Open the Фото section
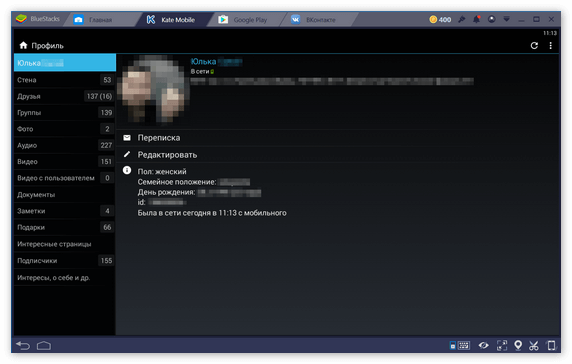Image resolution: width=572 pixels, height=364 pixels. (65, 129)
